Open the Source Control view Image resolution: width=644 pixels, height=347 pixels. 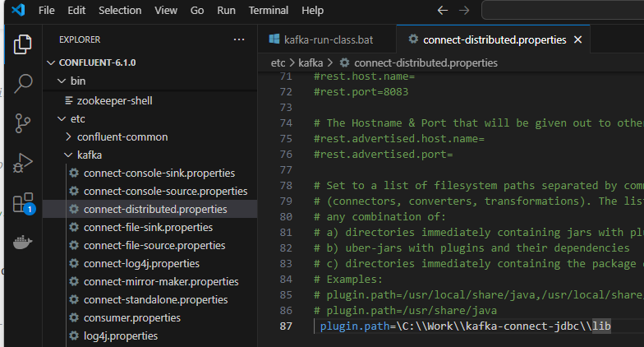coord(23,123)
